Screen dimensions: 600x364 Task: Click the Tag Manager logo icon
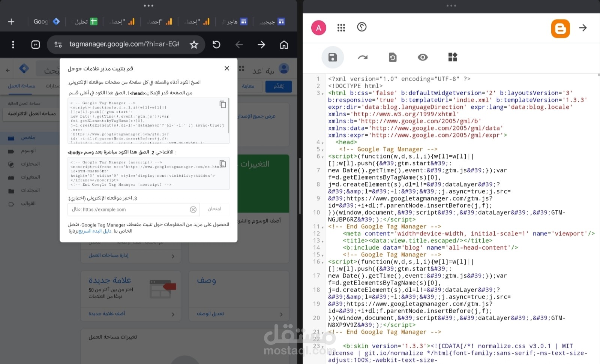pos(24,69)
